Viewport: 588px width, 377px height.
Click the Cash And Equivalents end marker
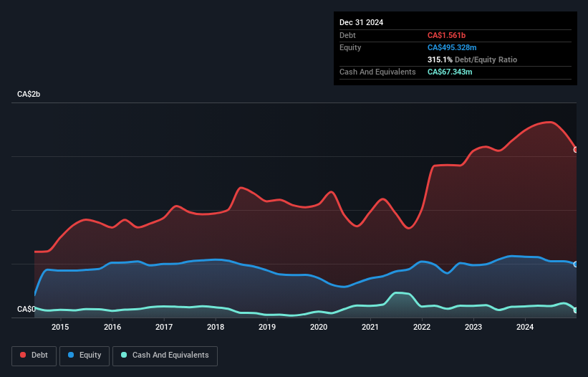576,310
